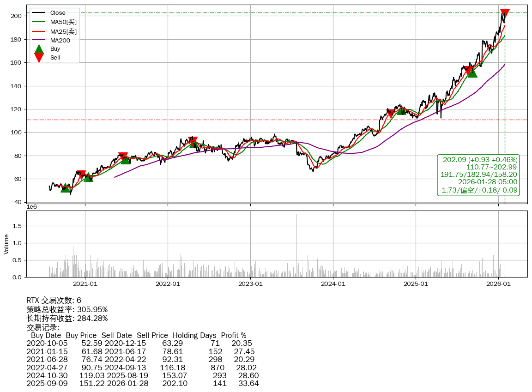Image resolution: width=532 pixels, height=392 pixels.
Task: Click the 2022-01 x-axis date label
Action: (168, 284)
